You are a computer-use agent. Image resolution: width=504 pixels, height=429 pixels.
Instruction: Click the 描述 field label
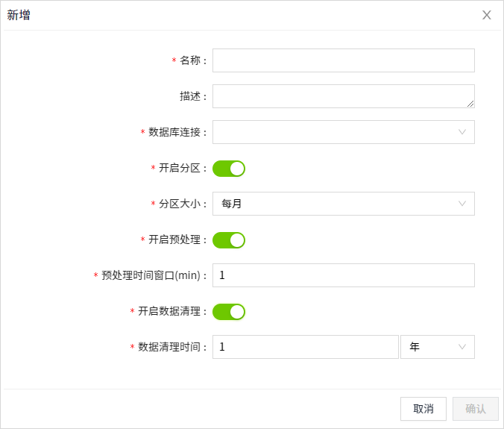pos(190,96)
